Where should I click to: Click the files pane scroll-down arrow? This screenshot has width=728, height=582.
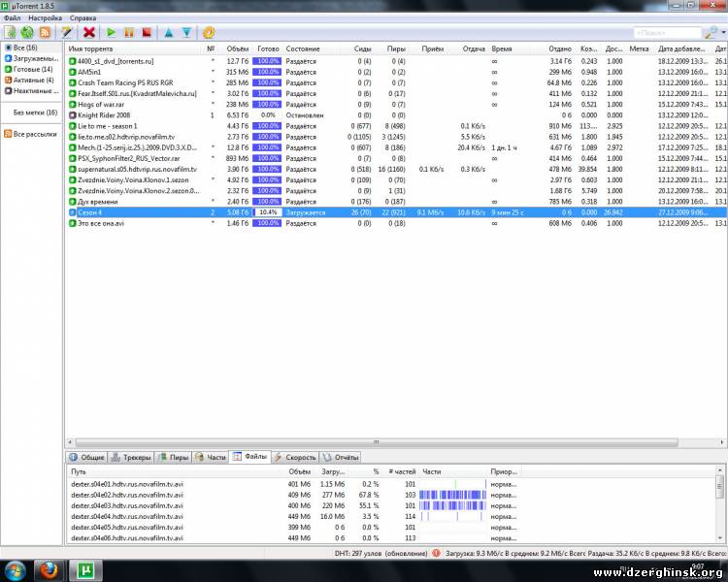[719, 538]
